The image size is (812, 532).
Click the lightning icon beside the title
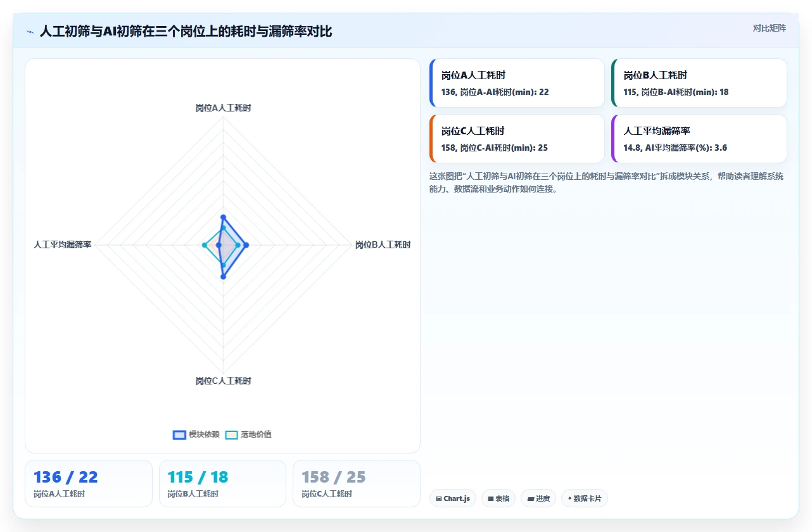coord(30,32)
